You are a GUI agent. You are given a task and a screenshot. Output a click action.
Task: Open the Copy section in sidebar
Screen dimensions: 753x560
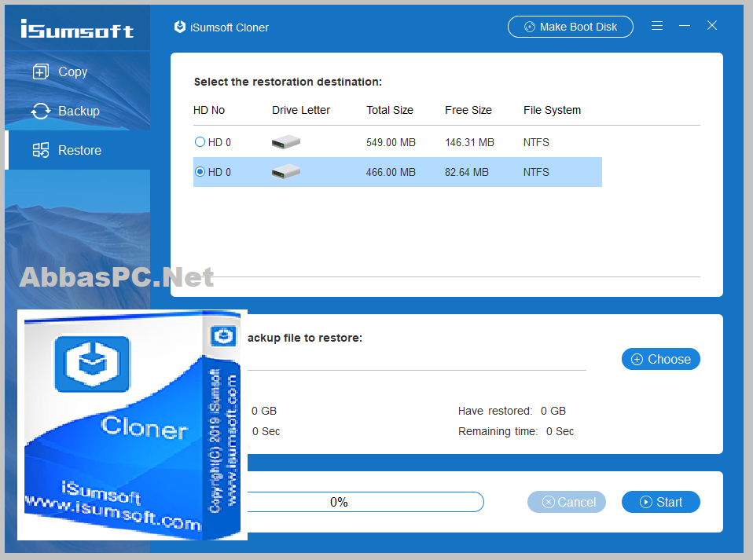click(x=78, y=72)
